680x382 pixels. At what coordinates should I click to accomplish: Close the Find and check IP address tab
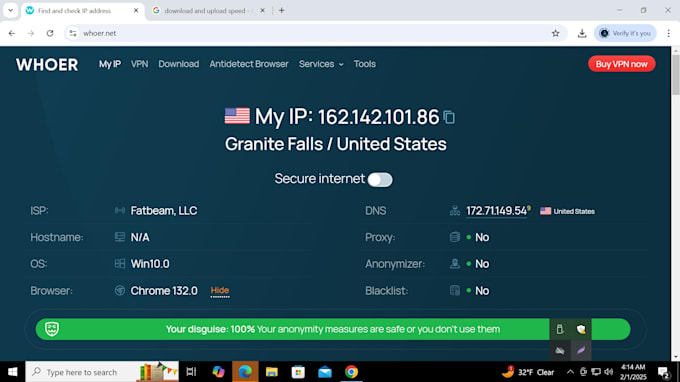pos(136,10)
